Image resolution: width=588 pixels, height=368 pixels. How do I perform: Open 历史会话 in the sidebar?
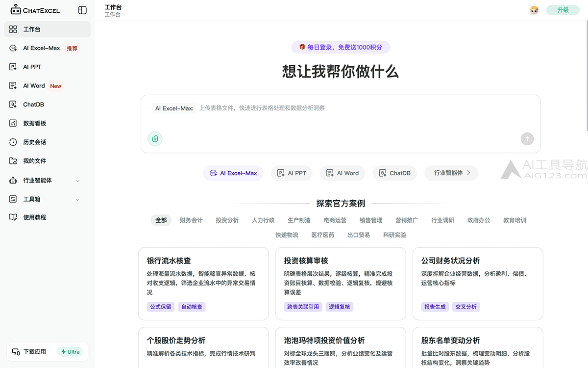(x=47, y=142)
